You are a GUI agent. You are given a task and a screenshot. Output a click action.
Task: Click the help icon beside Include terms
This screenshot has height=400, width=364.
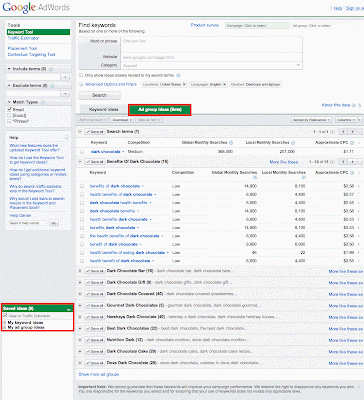pyautogui.click(x=51, y=69)
